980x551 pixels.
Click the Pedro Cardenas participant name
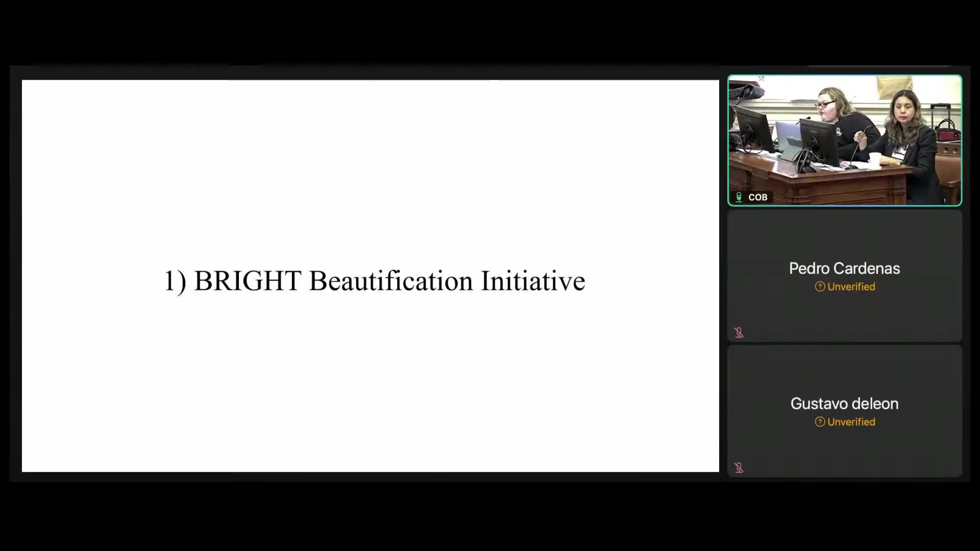844,268
